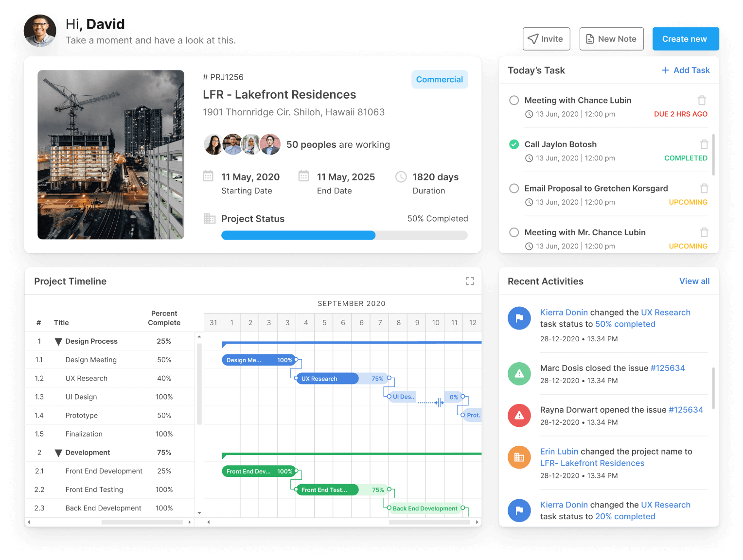Uncheck the completed Call Jaylon Botosh task

tap(514, 144)
